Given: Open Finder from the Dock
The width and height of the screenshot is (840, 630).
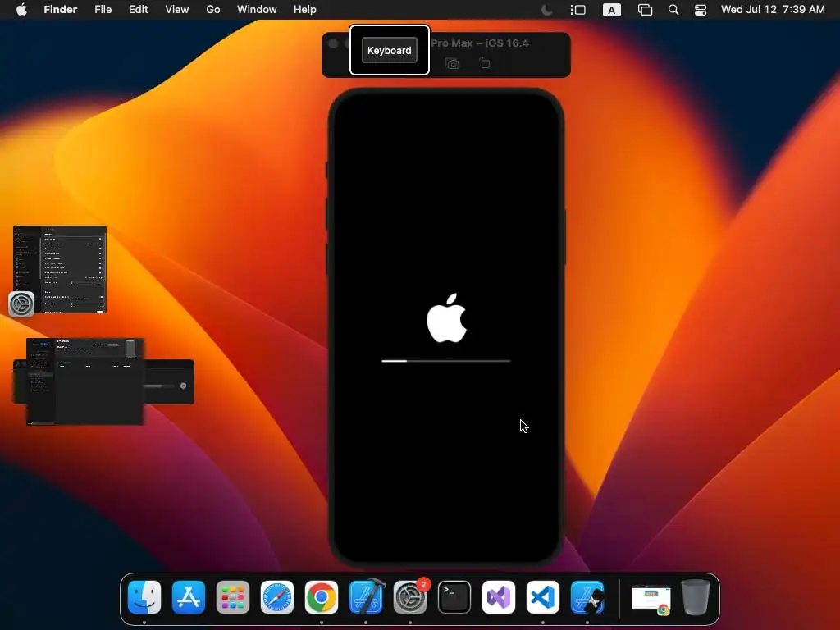Looking at the screenshot, I should click(144, 597).
